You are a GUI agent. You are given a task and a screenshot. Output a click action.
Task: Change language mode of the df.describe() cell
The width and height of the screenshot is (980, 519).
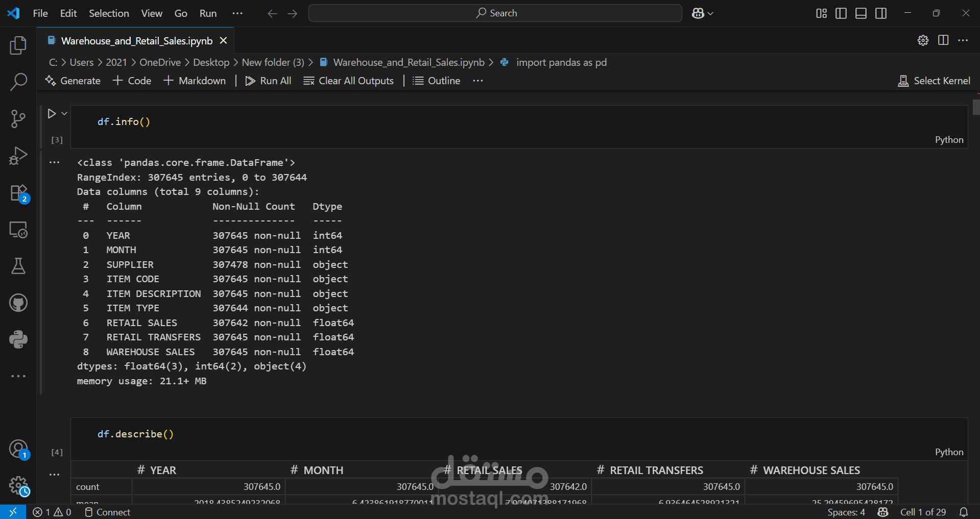pyautogui.click(x=949, y=452)
